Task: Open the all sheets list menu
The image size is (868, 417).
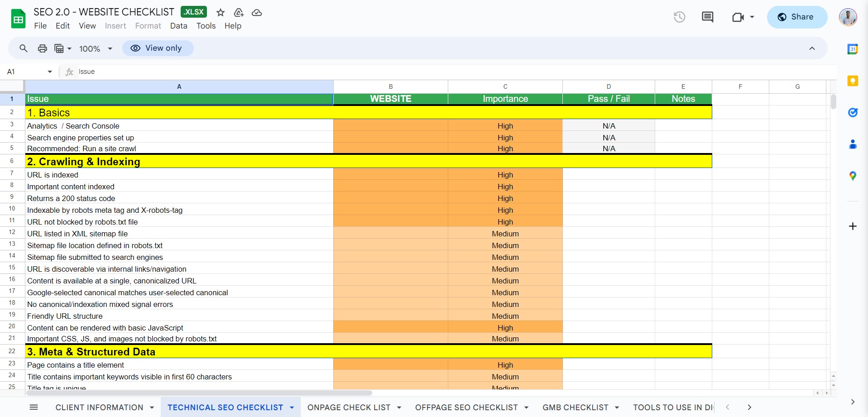Action: [34, 407]
